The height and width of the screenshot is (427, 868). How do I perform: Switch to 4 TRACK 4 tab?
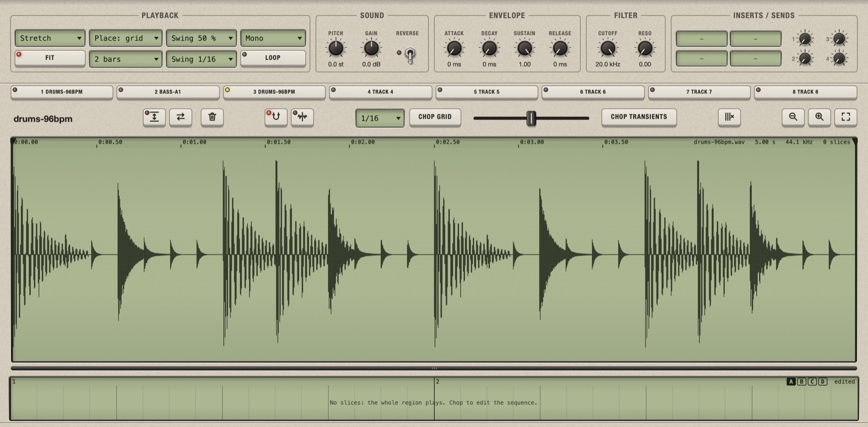(380, 92)
